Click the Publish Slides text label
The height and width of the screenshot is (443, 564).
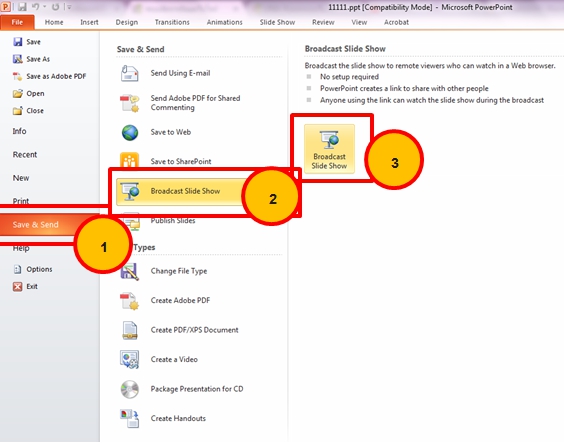click(x=173, y=221)
